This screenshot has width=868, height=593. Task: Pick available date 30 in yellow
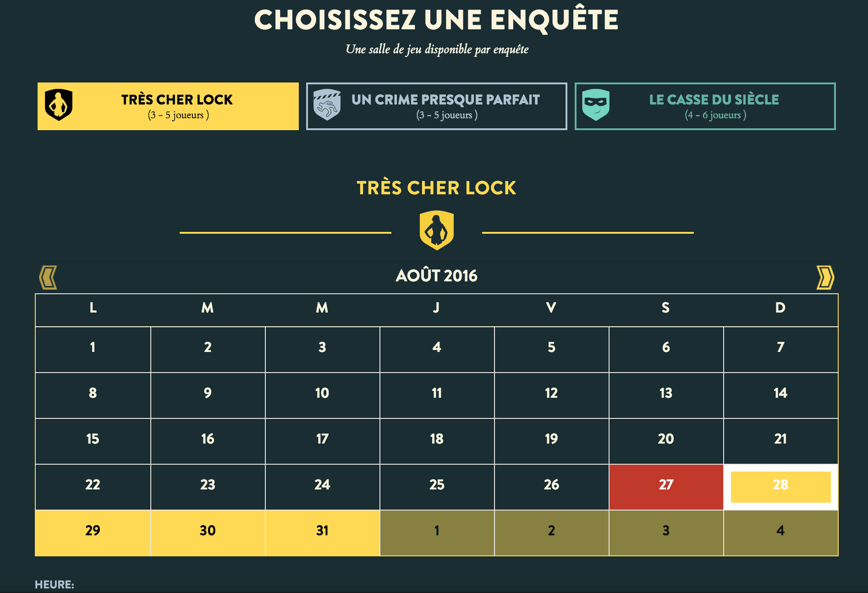coord(208,533)
